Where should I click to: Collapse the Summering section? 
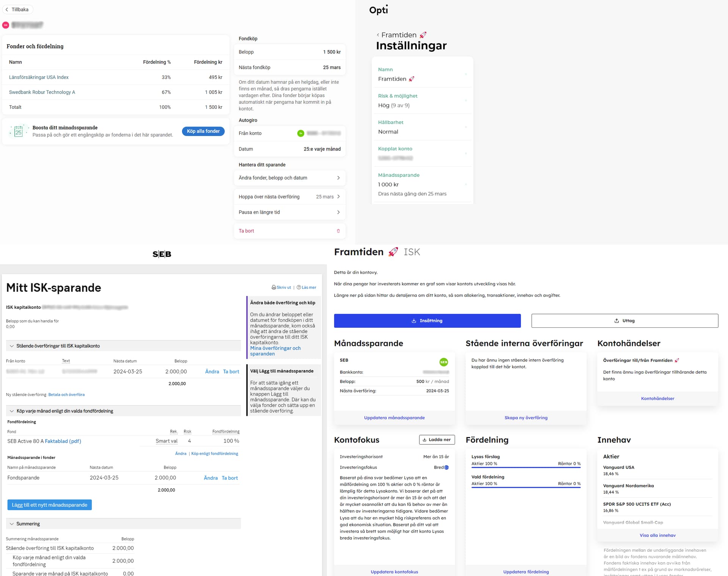click(12, 524)
